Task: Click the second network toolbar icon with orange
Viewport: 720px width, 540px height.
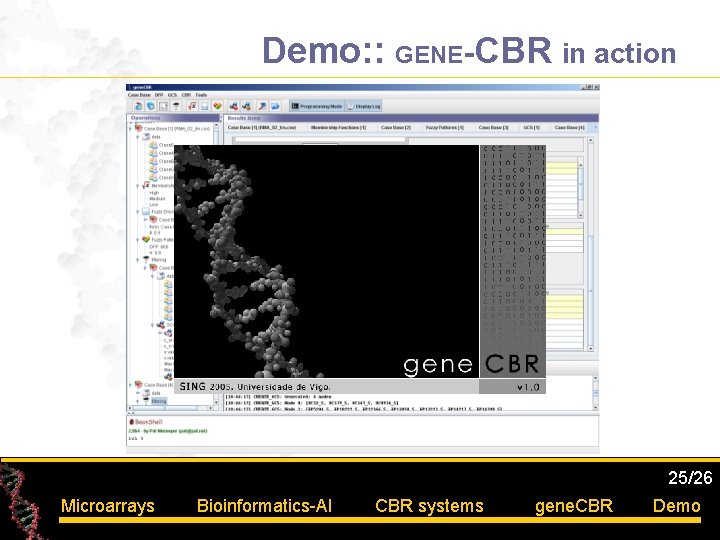Action: (x=247, y=106)
